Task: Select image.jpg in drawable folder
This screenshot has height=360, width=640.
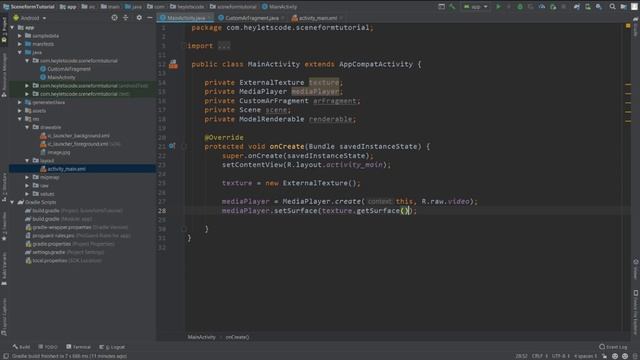Action: (55, 152)
